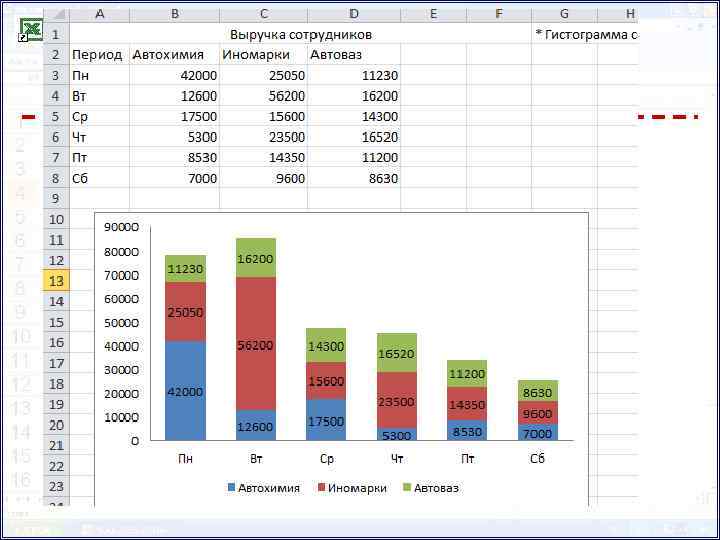Click table cell with value 25050
Image resolution: width=720 pixels, height=540 pixels.
264,76
